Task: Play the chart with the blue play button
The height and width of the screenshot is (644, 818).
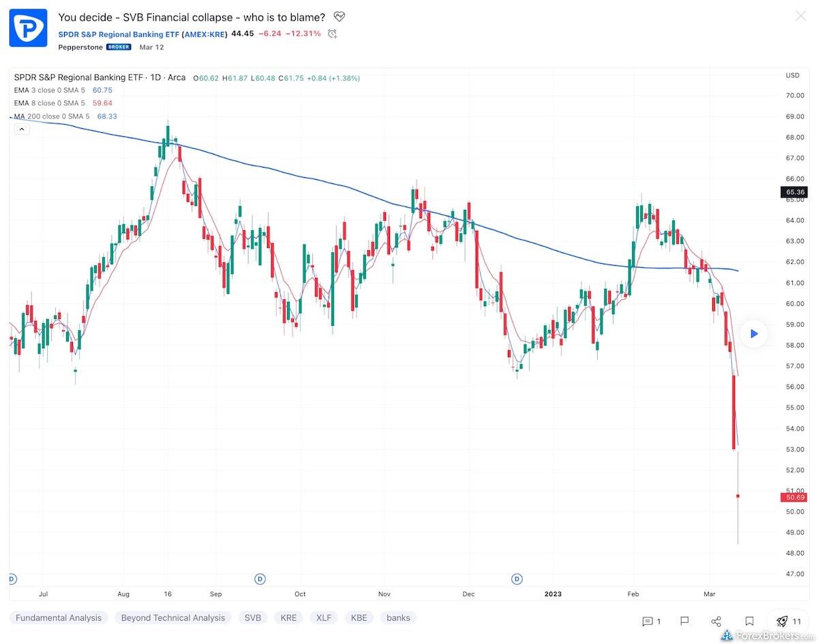Action: pos(753,333)
